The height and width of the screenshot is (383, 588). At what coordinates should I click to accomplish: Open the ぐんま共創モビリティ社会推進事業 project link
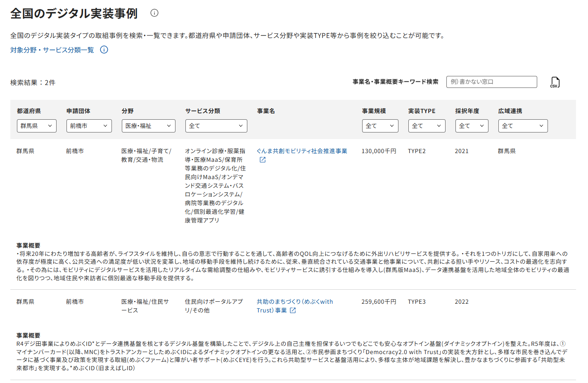coord(301,151)
